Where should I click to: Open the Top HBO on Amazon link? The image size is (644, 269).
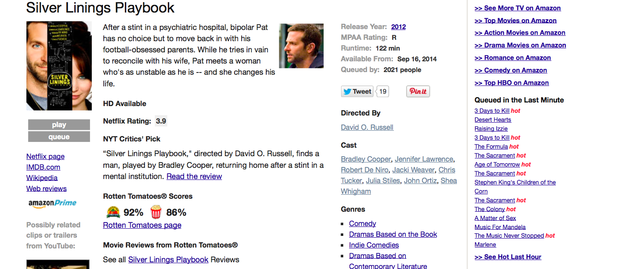click(x=512, y=83)
